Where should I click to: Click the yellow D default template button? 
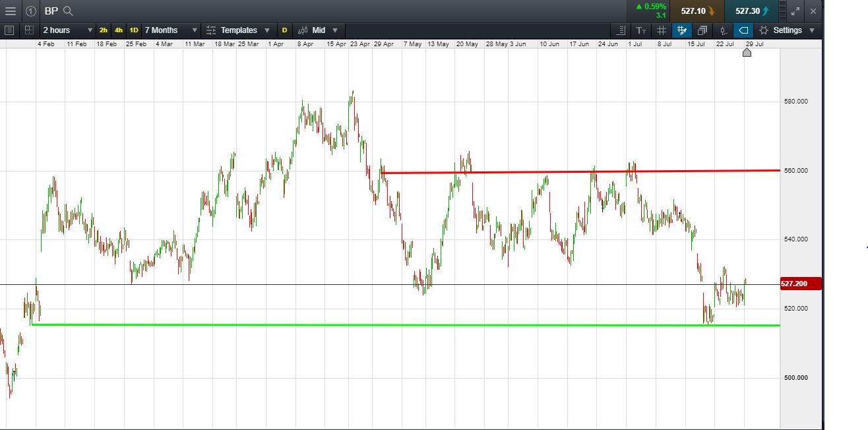(284, 30)
